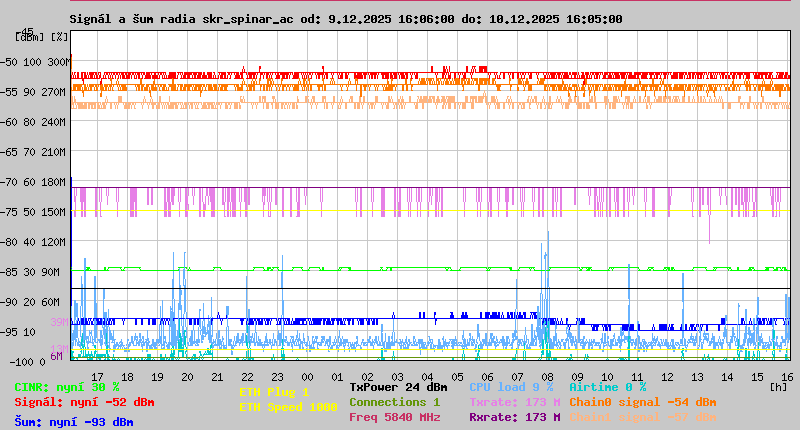Viewport: 800px width, 430px height.
Task: Click the hour label '11' on x-axis
Action: 637,377
